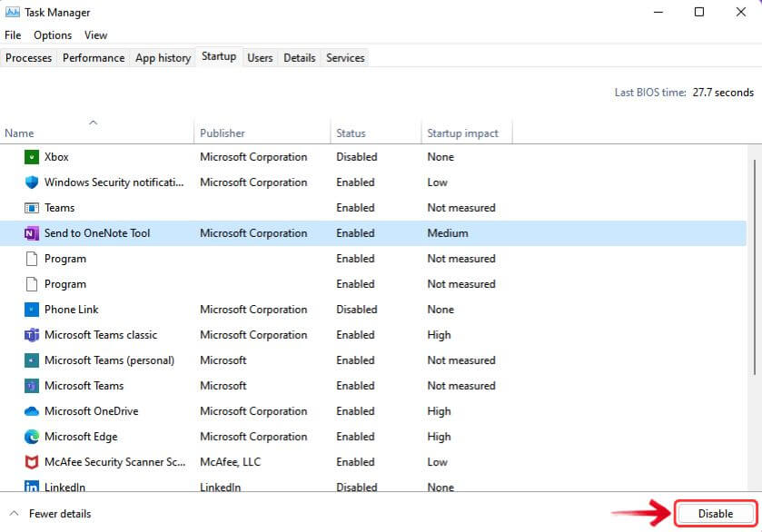Click the Windows Security notification icon
762x532 pixels.
[31, 182]
